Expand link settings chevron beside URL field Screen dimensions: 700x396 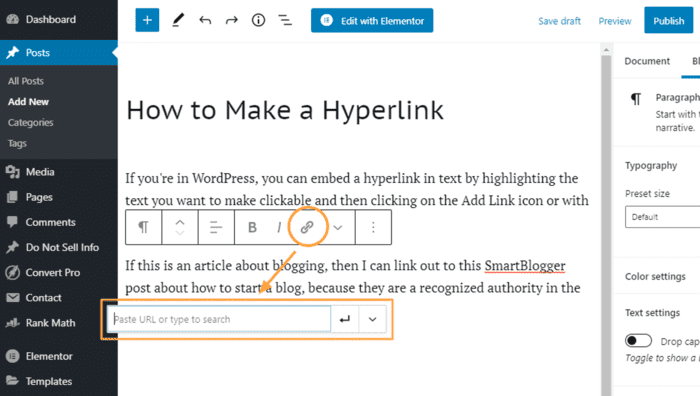click(x=372, y=319)
